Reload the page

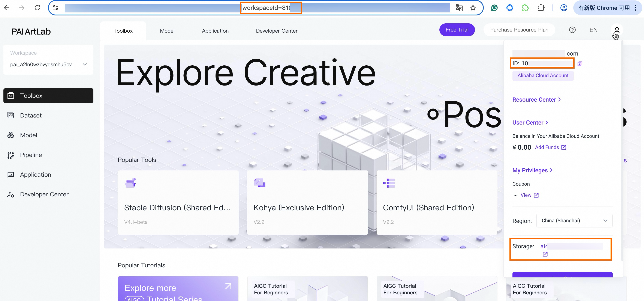pos(37,8)
